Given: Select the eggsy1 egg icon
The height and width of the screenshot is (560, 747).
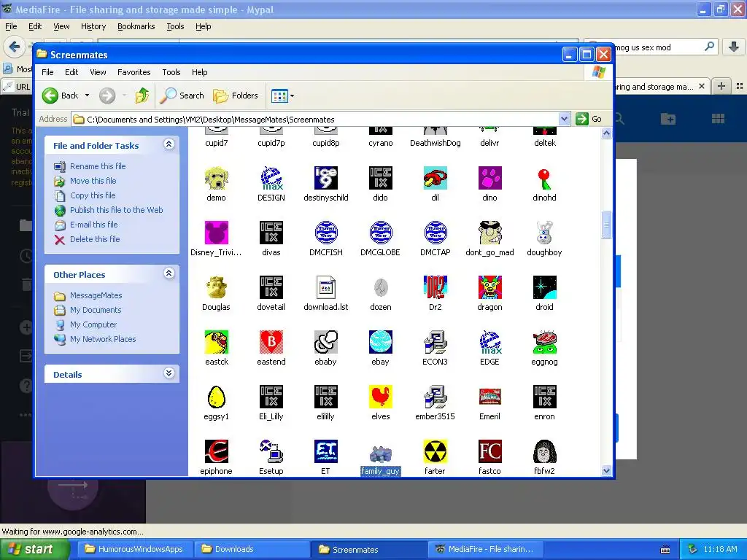Looking at the screenshot, I should [x=216, y=397].
